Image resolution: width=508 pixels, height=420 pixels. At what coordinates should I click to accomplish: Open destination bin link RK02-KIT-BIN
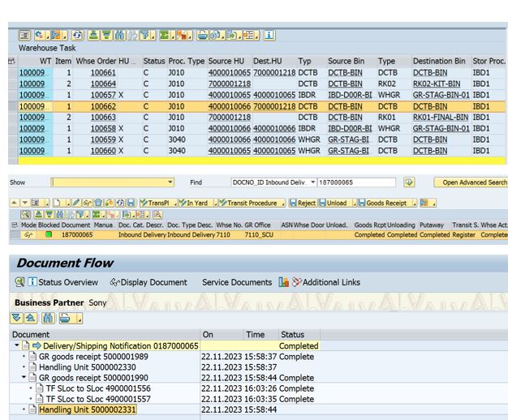(x=436, y=84)
